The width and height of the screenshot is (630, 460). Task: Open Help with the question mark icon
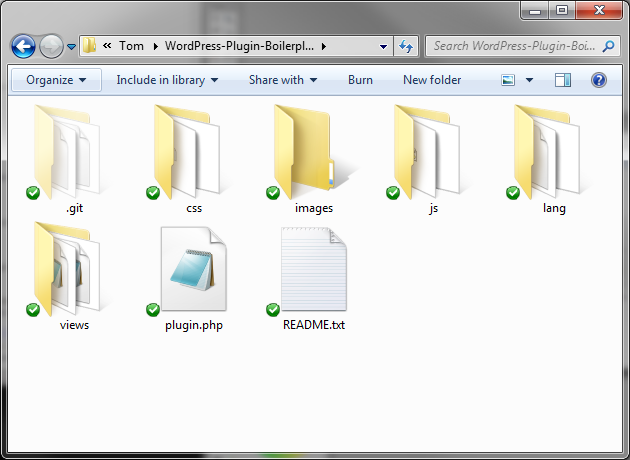599,80
